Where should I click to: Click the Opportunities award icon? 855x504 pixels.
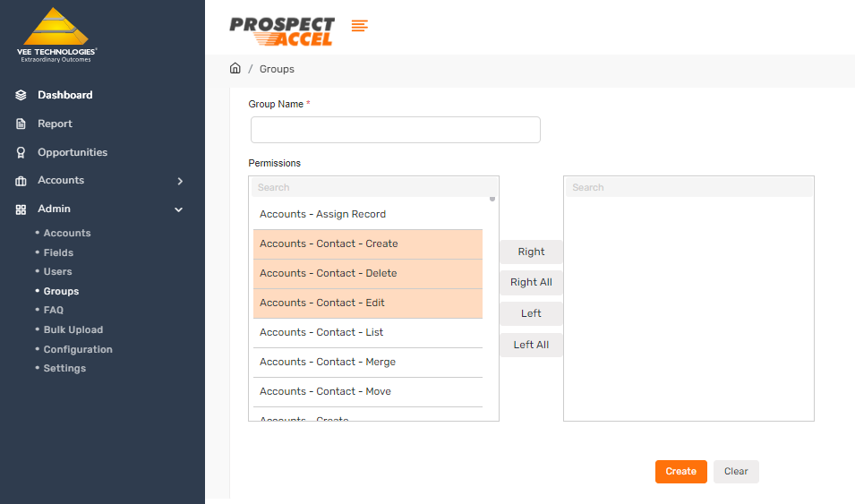point(21,153)
